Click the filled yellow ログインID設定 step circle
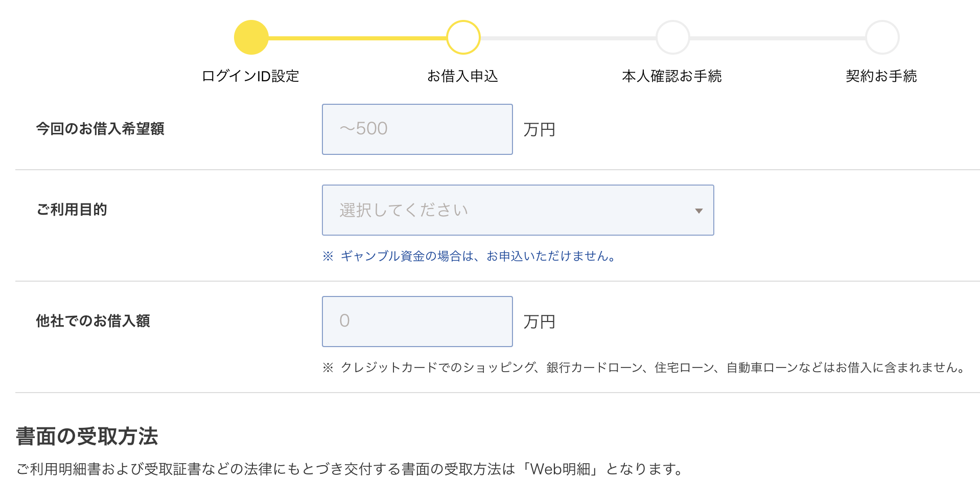The height and width of the screenshot is (503, 980). pos(251,37)
